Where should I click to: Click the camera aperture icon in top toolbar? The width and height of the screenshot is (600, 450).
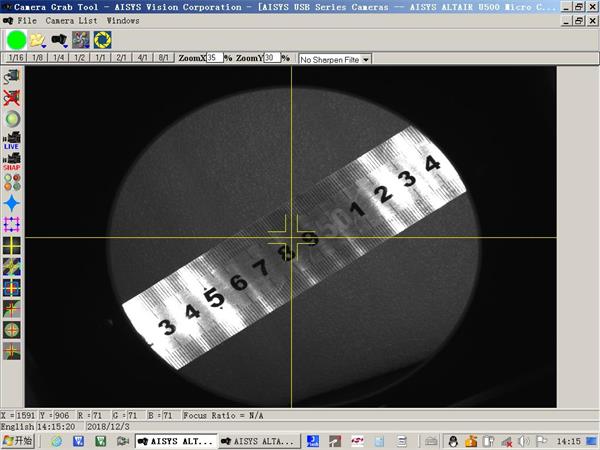[x=102, y=39]
